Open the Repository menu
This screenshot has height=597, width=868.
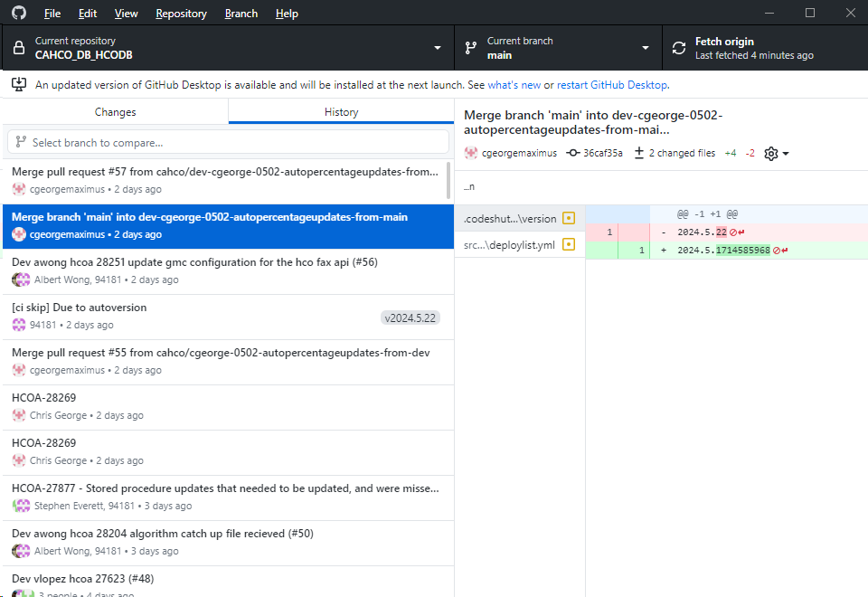coord(181,14)
